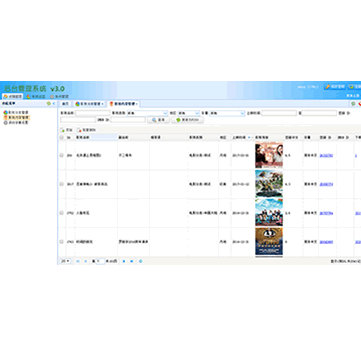Click the magnifier search button
This screenshot has height=360, width=361.
[158, 120]
